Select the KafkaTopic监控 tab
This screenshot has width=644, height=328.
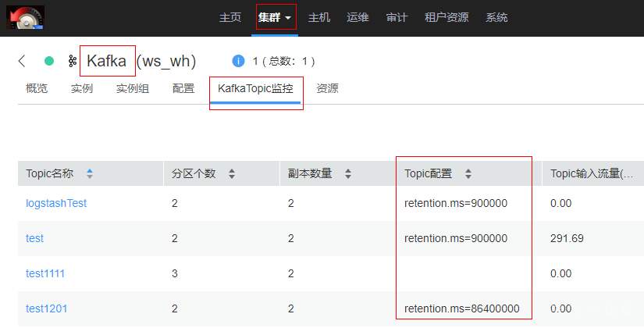tap(255, 89)
